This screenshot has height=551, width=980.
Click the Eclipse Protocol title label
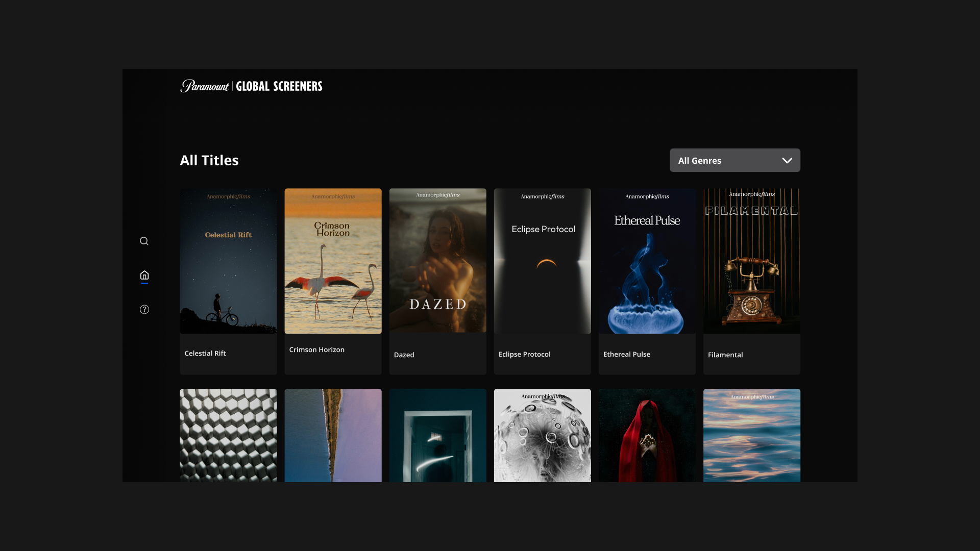524,354
